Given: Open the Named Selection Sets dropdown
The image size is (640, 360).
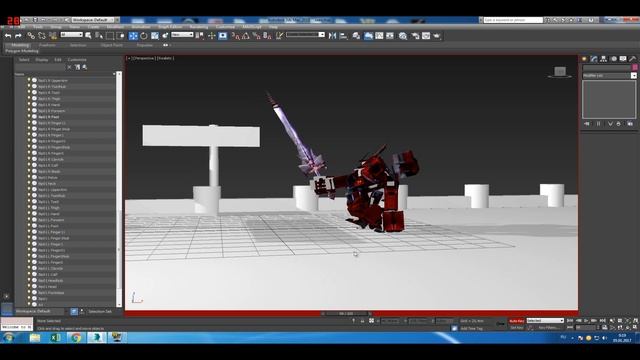Looking at the screenshot, I should (x=305, y=35).
